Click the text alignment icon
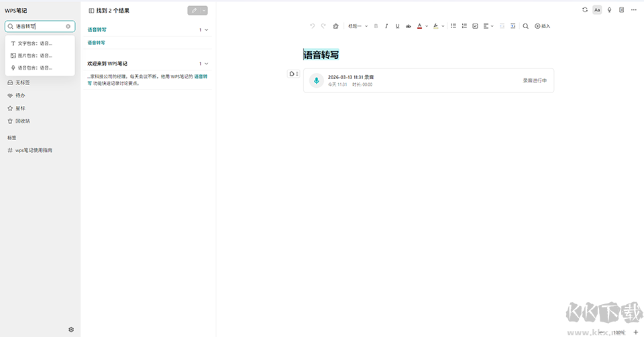Image resolution: width=644 pixels, height=337 pixels. [486, 26]
